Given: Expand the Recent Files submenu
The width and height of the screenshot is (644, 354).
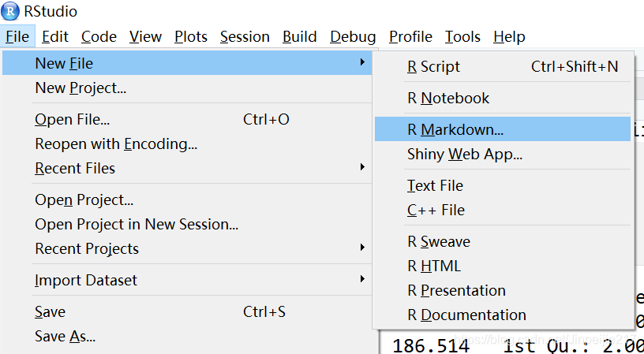Looking at the screenshot, I should [x=187, y=168].
